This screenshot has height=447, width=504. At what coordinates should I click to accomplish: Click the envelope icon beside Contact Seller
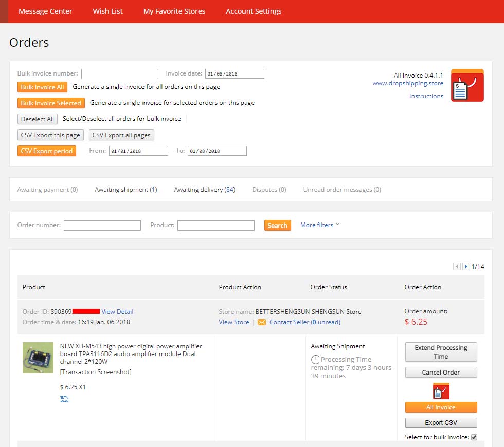[x=262, y=322]
